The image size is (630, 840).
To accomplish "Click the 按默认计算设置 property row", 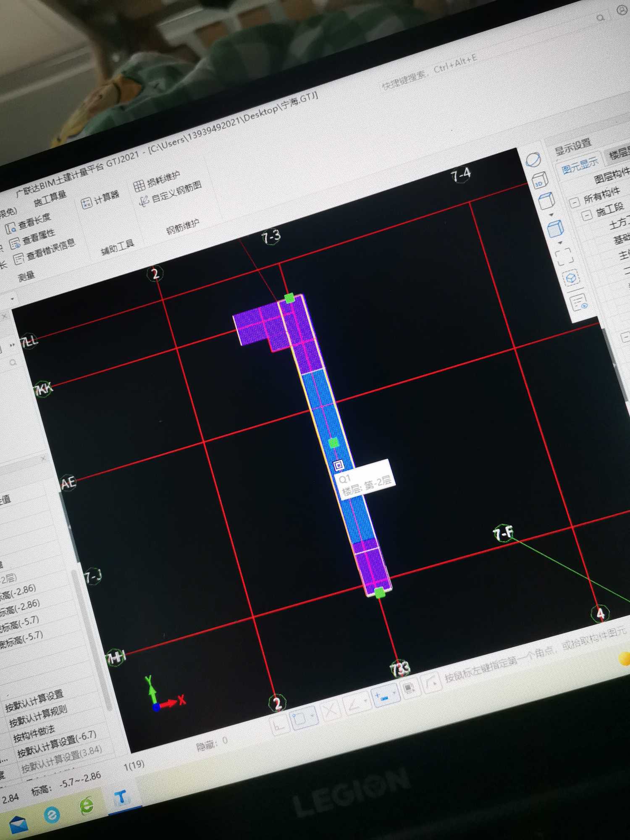I will click(35, 701).
